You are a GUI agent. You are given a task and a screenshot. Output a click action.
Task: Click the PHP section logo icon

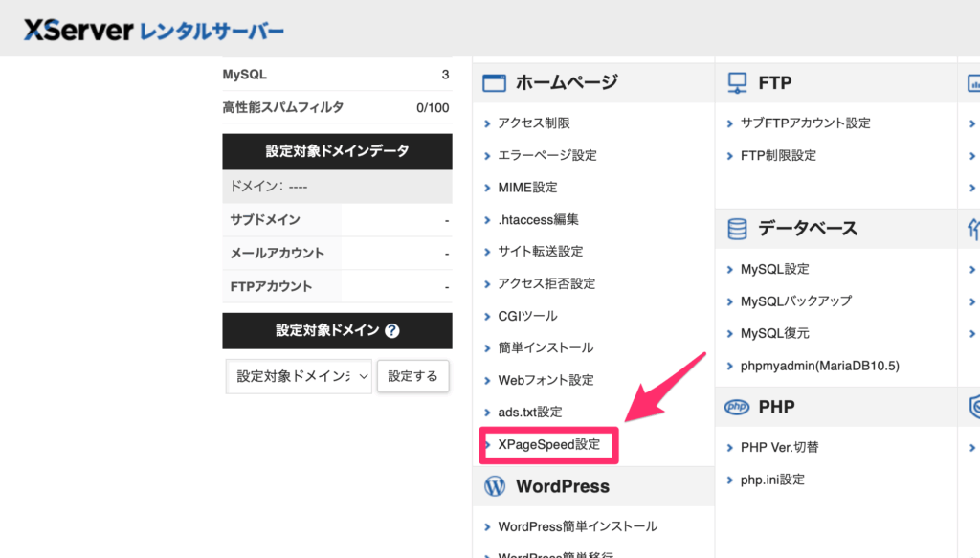737,407
